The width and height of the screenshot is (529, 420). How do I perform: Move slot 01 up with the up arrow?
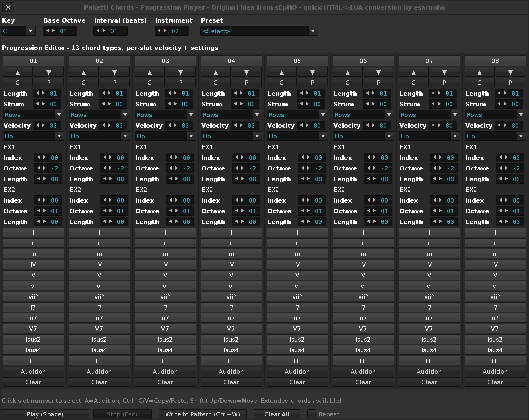click(18, 72)
